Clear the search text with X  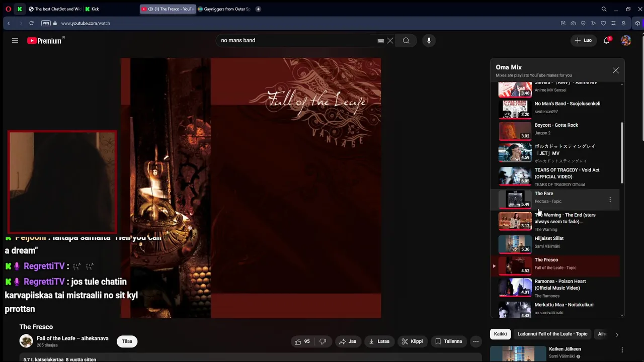pos(390,41)
